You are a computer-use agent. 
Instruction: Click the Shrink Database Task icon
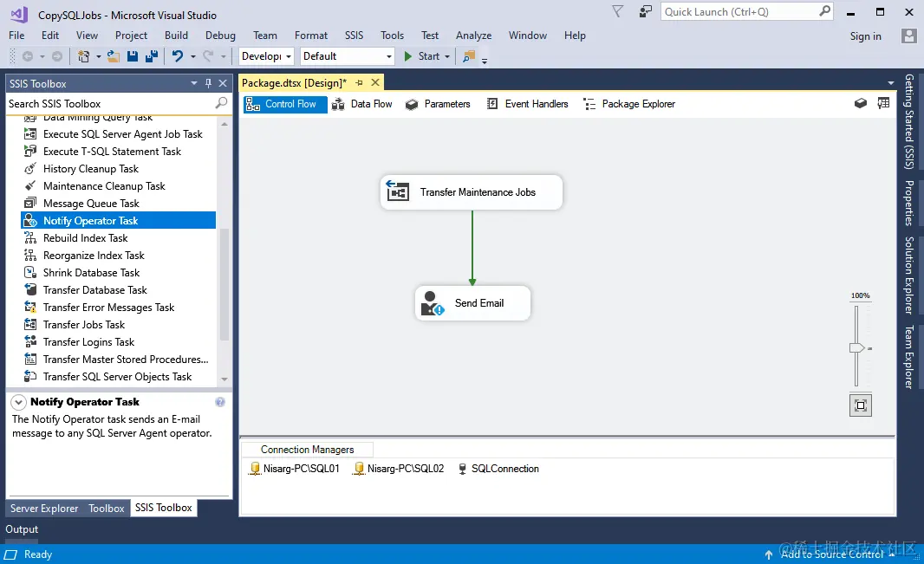coord(30,273)
